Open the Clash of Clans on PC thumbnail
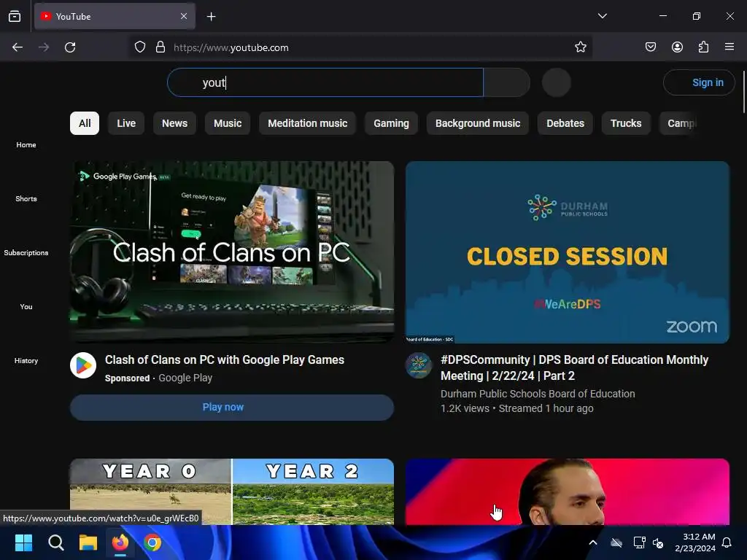This screenshot has width=747, height=560. click(232, 252)
